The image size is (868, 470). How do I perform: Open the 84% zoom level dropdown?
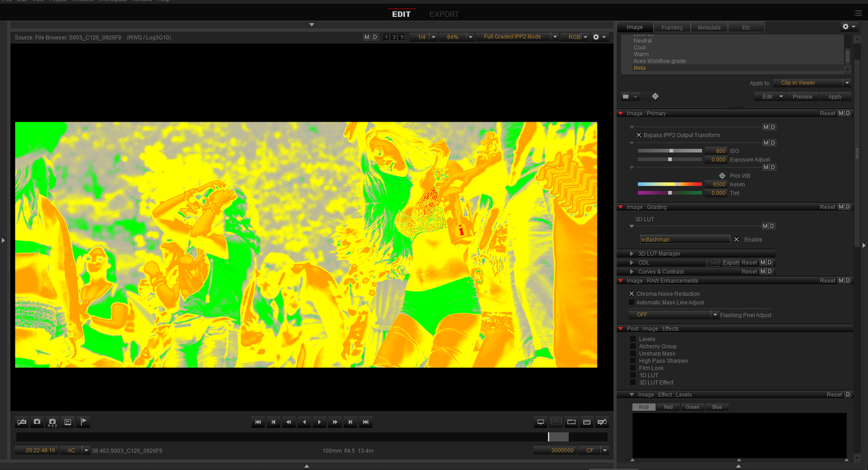point(456,37)
